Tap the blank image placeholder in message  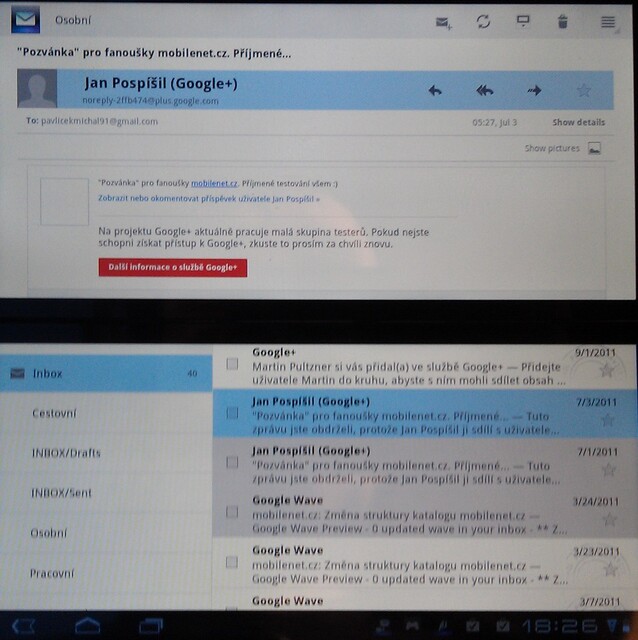tap(64, 202)
